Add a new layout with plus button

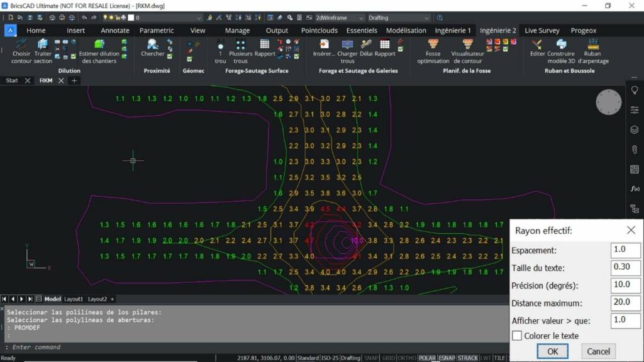[112, 299]
